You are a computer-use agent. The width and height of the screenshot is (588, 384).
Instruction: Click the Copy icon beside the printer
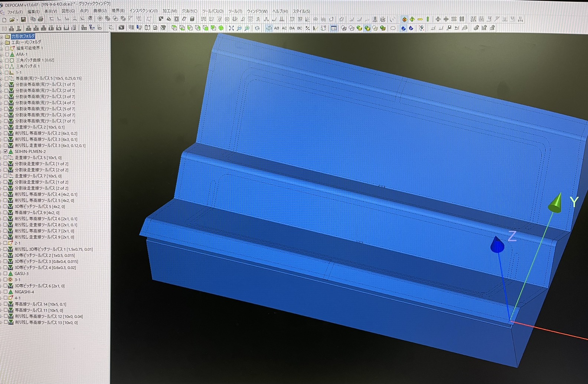[33, 19]
